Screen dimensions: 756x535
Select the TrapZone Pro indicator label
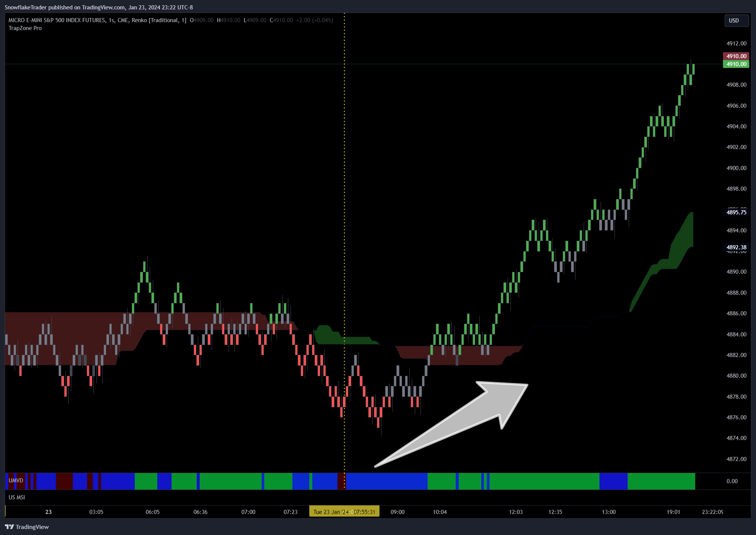pyautogui.click(x=25, y=28)
